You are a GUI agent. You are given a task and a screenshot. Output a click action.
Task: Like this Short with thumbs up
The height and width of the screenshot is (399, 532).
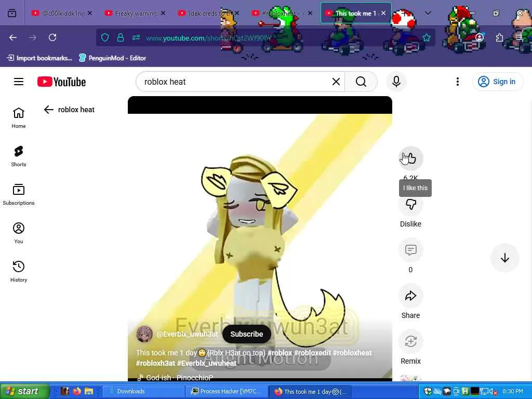pos(410,158)
